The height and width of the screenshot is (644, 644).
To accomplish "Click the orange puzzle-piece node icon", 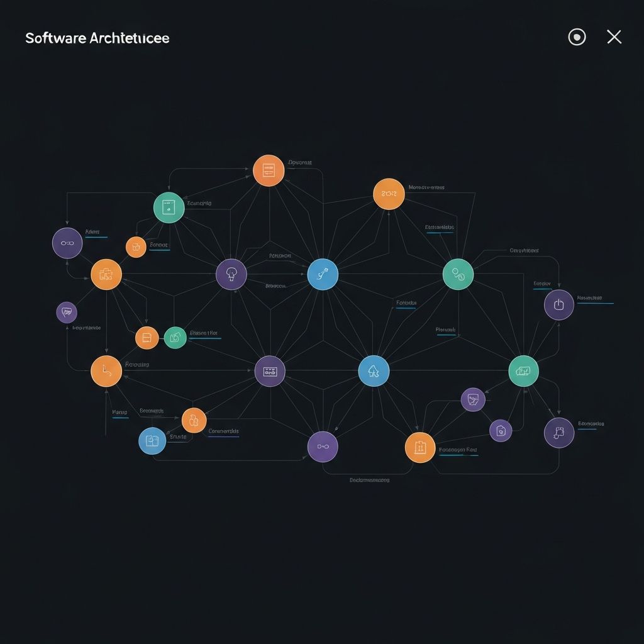I will (x=107, y=274).
